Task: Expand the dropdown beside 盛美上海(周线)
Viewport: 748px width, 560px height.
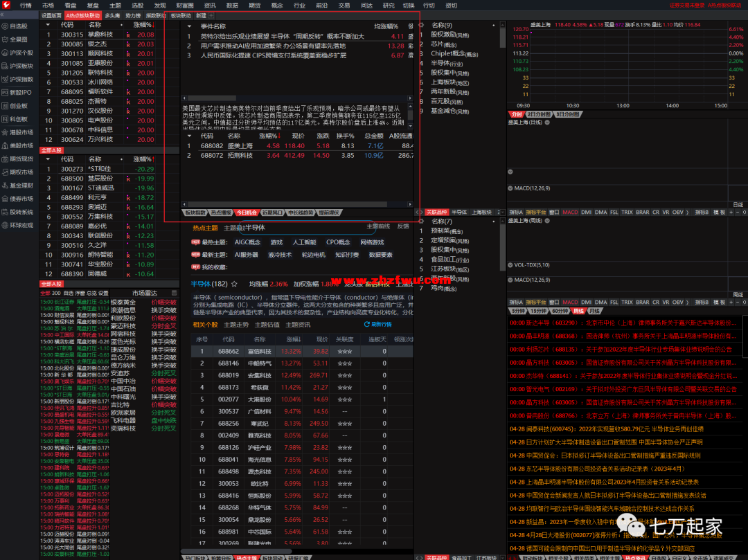Action: (547, 221)
